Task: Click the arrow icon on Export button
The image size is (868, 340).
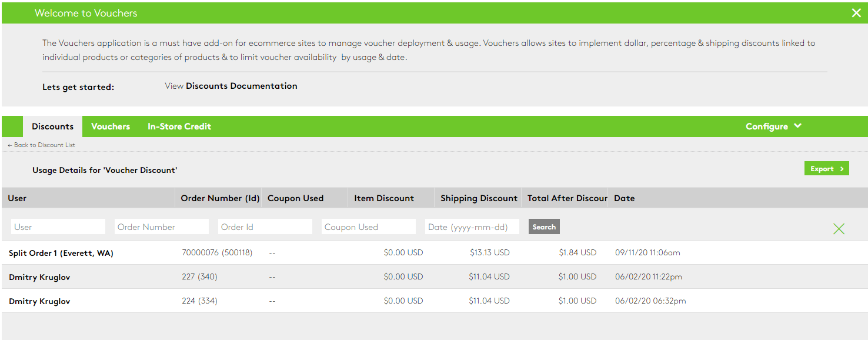Action: tap(842, 168)
